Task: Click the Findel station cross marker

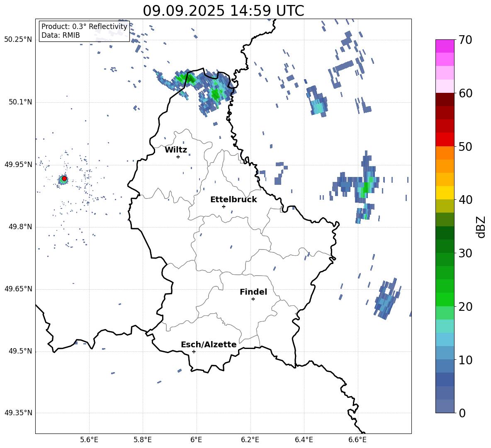Action: click(x=253, y=299)
